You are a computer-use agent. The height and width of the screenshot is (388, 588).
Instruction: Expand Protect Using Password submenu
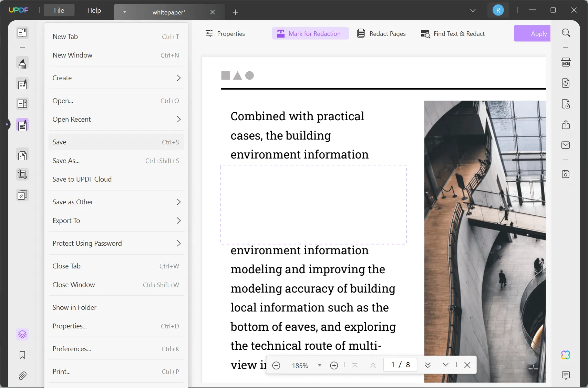(x=116, y=243)
